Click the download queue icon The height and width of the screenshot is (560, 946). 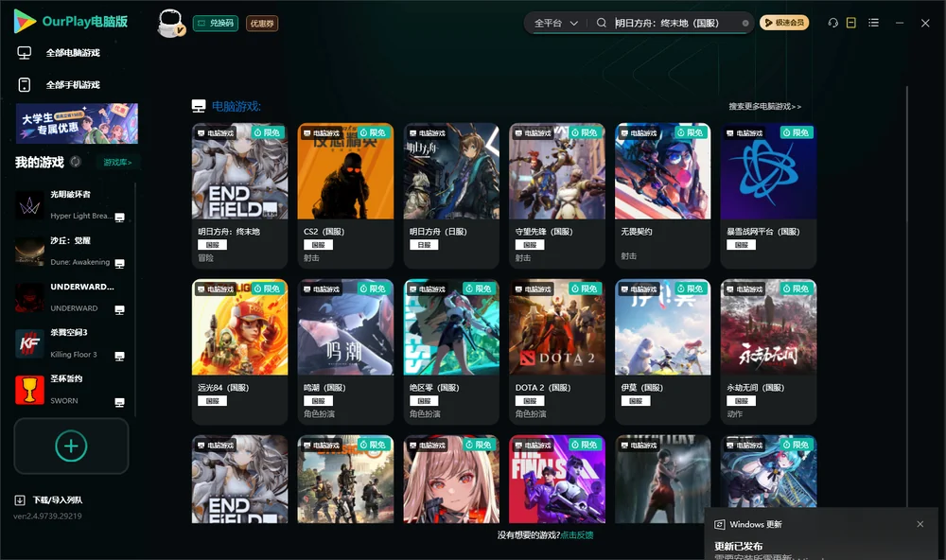[20, 499]
